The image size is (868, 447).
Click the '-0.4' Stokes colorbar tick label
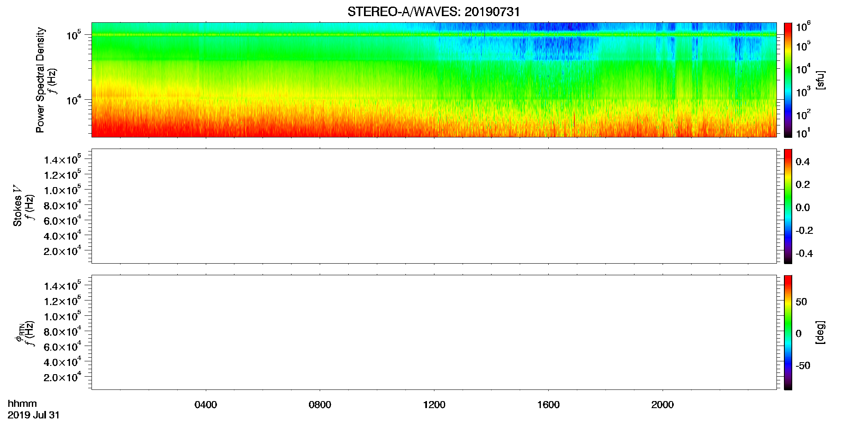[x=804, y=253]
